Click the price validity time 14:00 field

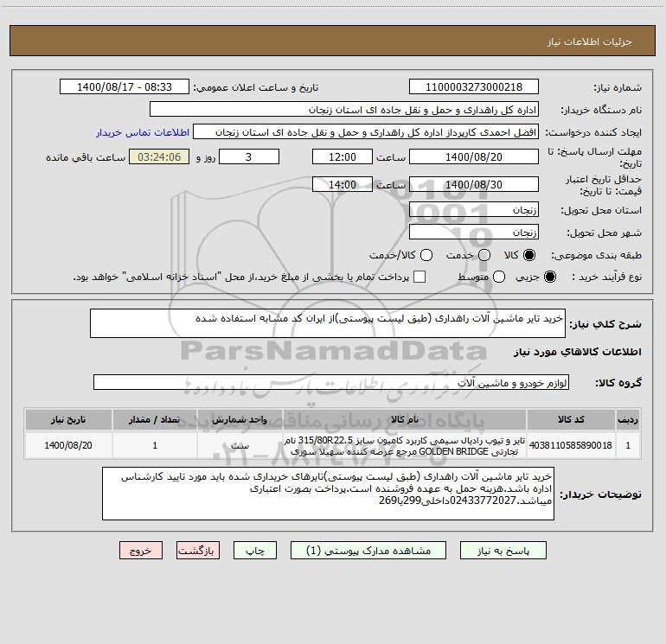point(343,184)
